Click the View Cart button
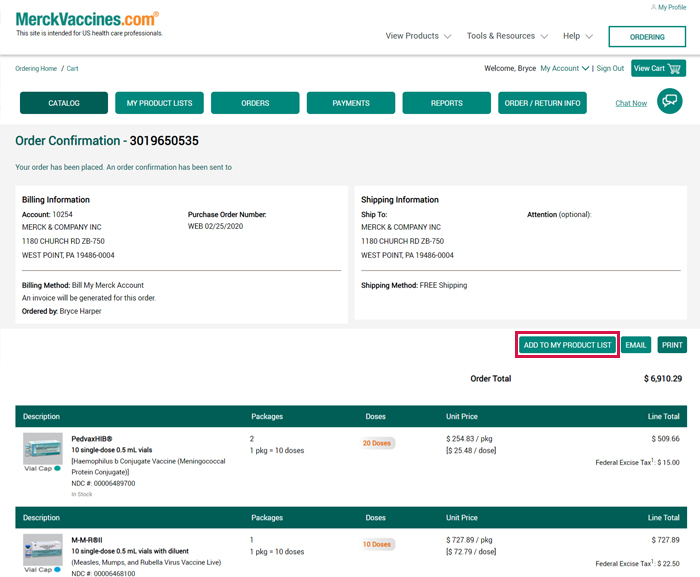The height and width of the screenshot is (577, 700). coord(658,68)
